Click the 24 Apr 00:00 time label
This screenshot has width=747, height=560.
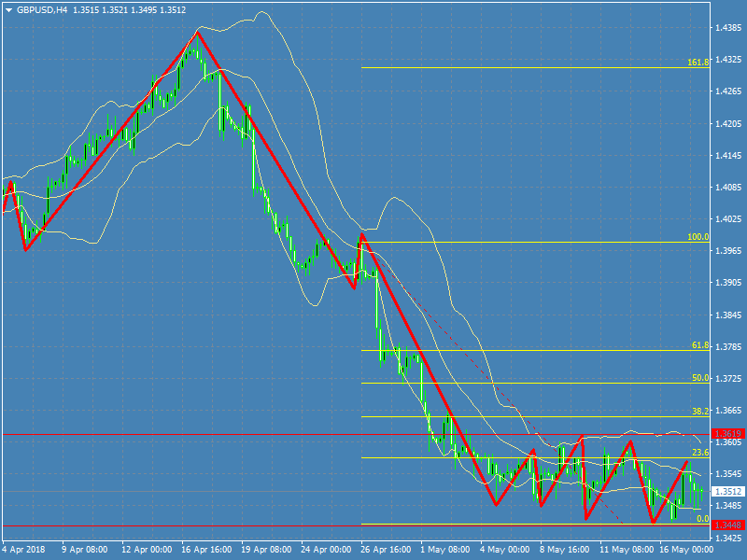326,550
